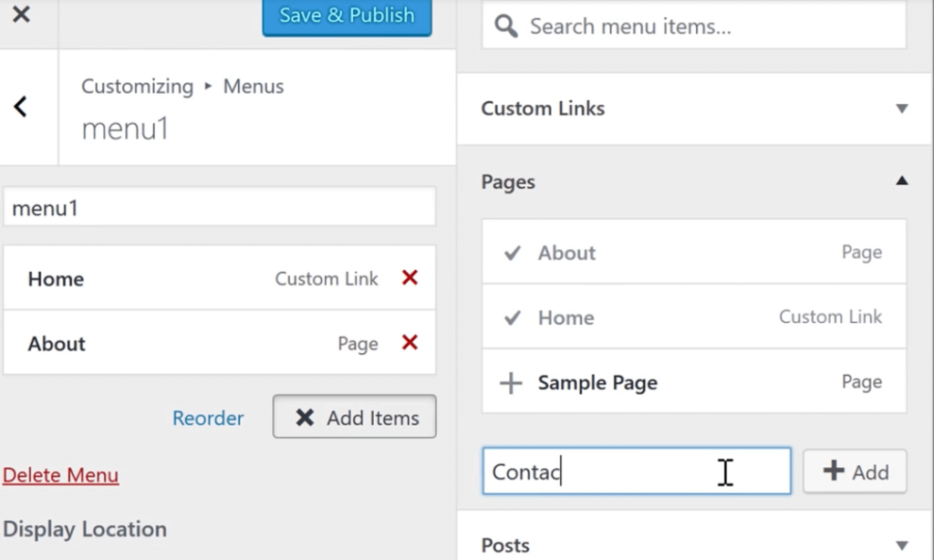Expand the Posts section arrow

tap(902, 545)
